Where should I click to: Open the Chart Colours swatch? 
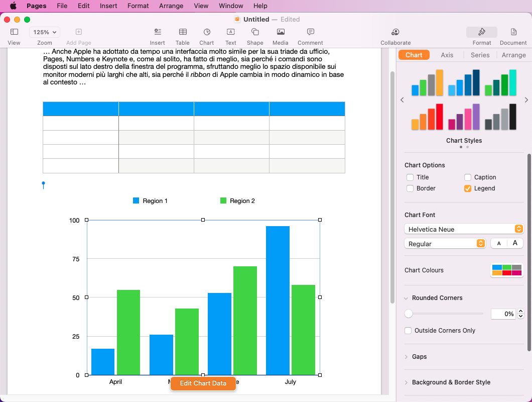(506, 270)
